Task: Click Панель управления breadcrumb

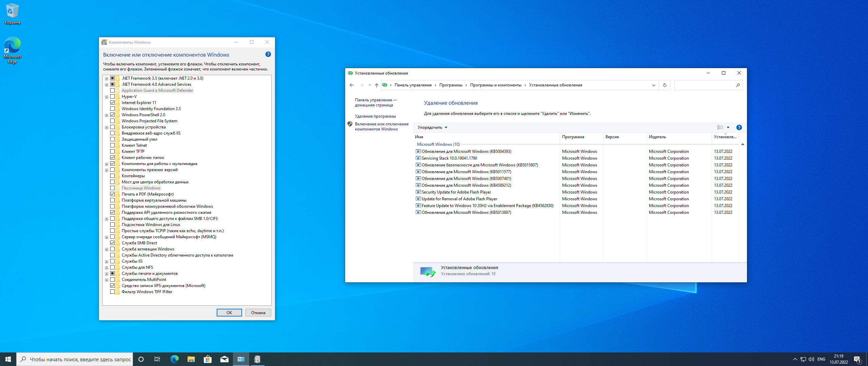Action: click(x=413, y=85)
